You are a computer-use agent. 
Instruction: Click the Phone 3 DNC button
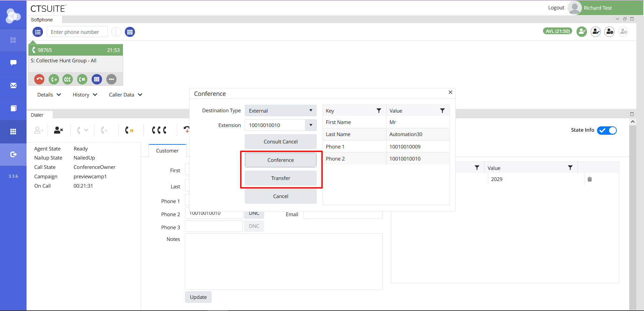pos(254,226)
